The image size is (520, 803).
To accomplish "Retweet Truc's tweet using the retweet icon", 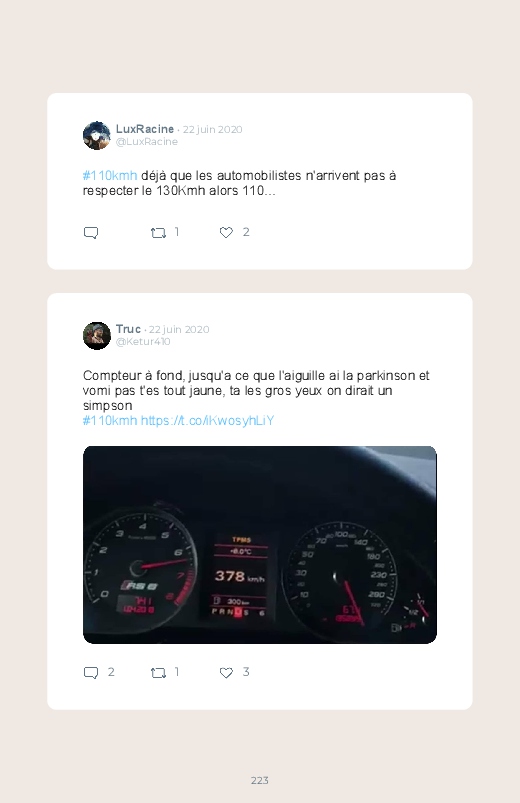I will click(158, 673).
